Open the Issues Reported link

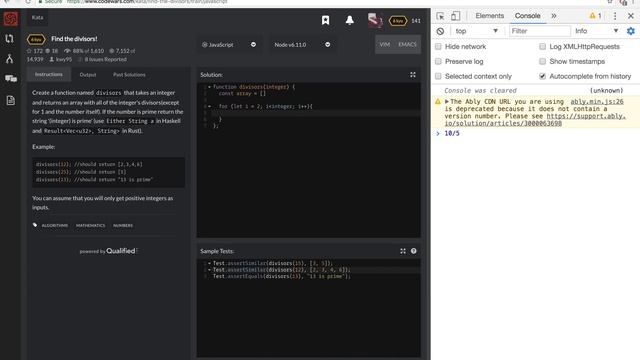pyautogui.click(x=105, y=60)
